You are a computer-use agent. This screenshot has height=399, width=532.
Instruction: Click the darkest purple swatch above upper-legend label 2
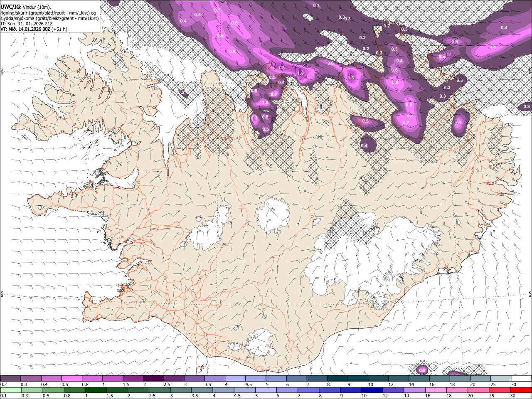pyautogui.click(x=153, y=379)
